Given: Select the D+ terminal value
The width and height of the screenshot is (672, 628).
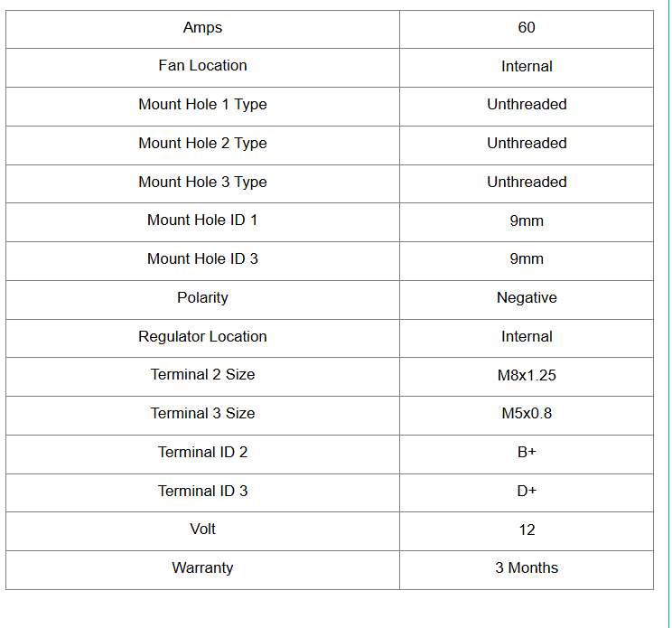Looking at the screenshot, I should [x=527, y=492].
